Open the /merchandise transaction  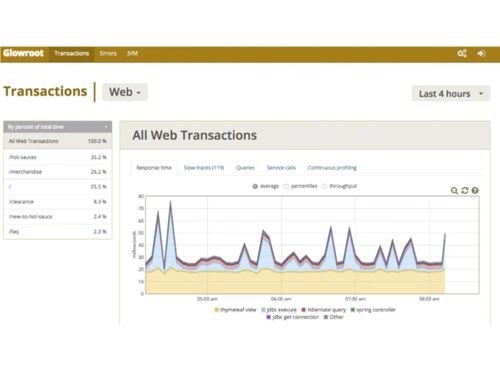tap(58, 172)
